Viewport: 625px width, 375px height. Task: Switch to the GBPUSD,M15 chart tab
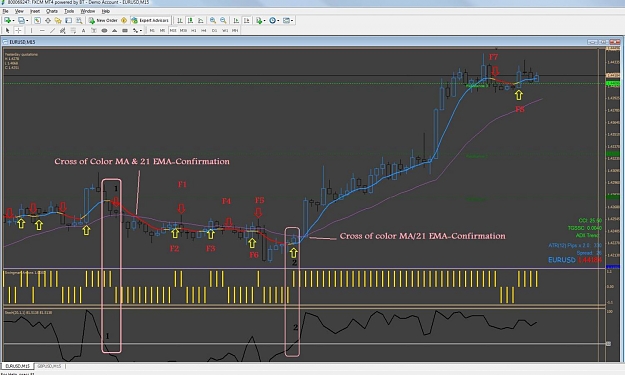coord(49,366)
